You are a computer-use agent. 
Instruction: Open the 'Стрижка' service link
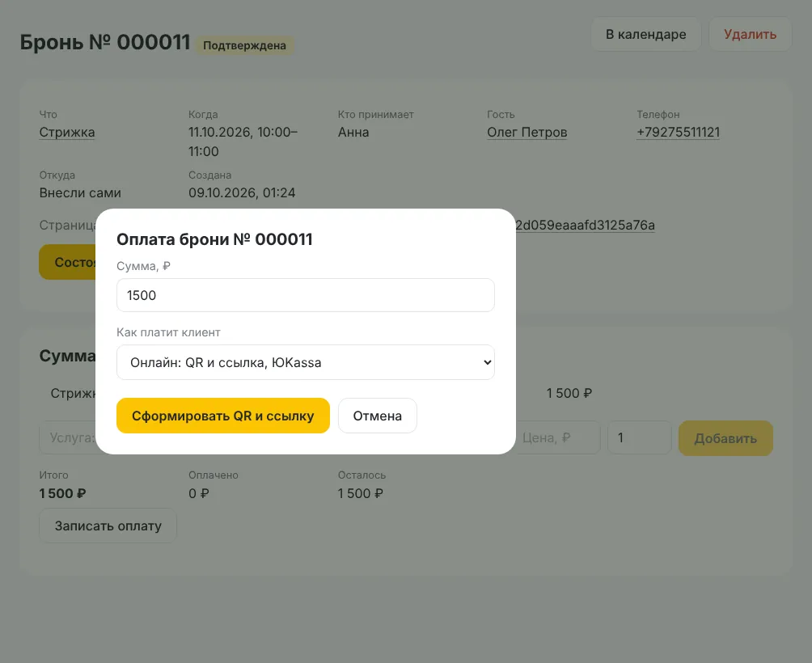click(x=67, y=133)
